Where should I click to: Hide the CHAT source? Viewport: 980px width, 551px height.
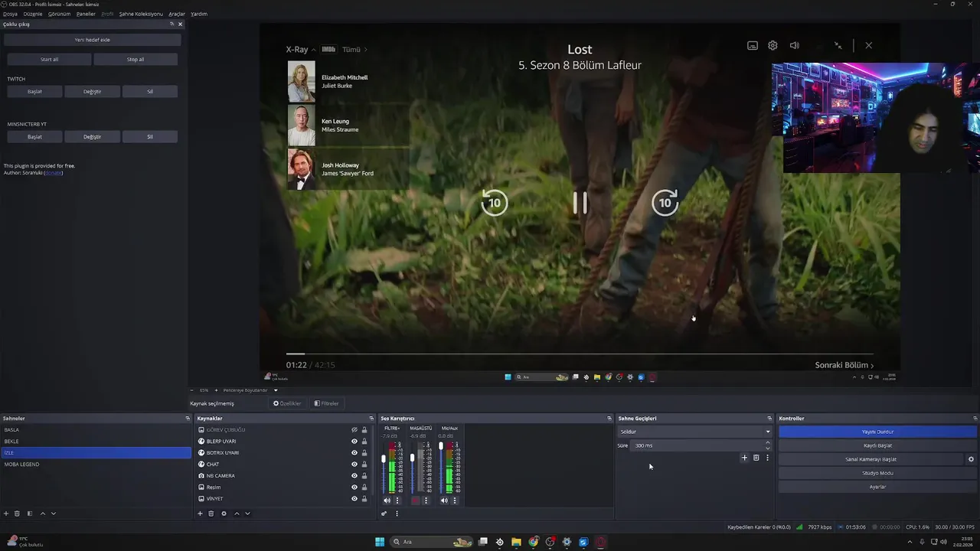[354, 465]
